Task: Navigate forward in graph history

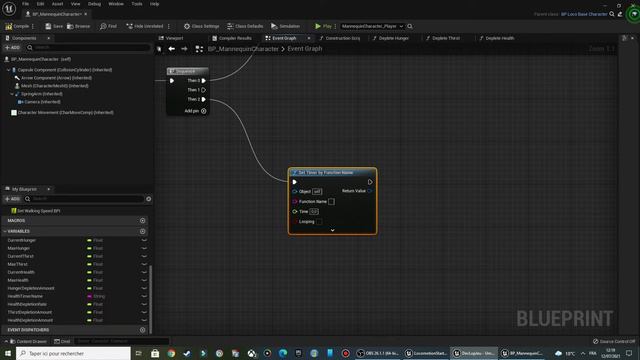Action: point(184,49)
